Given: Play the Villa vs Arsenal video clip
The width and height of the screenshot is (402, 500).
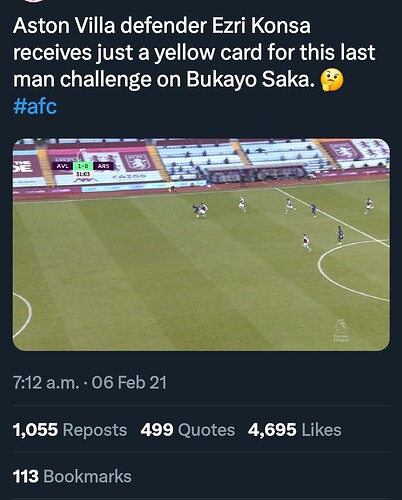Looking at the screenshot, I should [x=201, y=244].
